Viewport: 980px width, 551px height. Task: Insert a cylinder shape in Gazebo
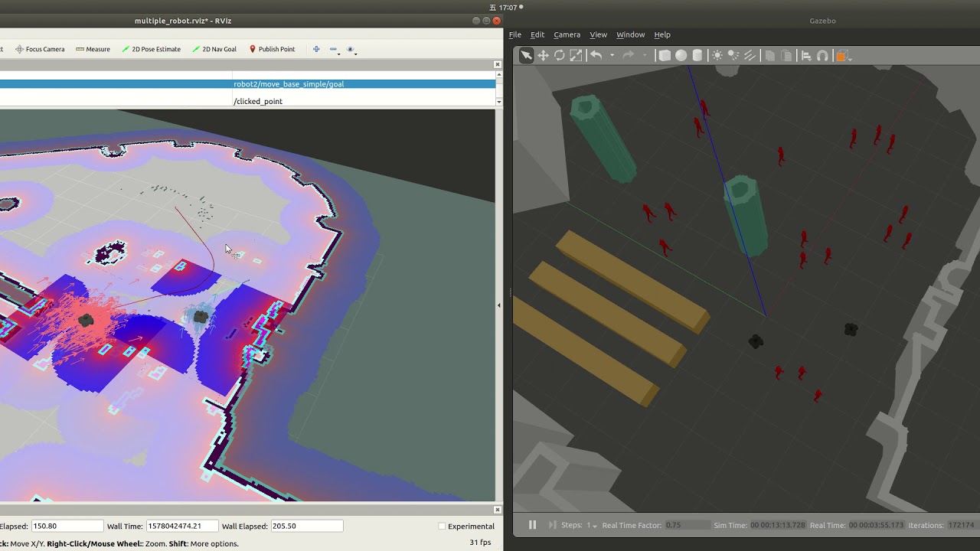pos(697,55)
